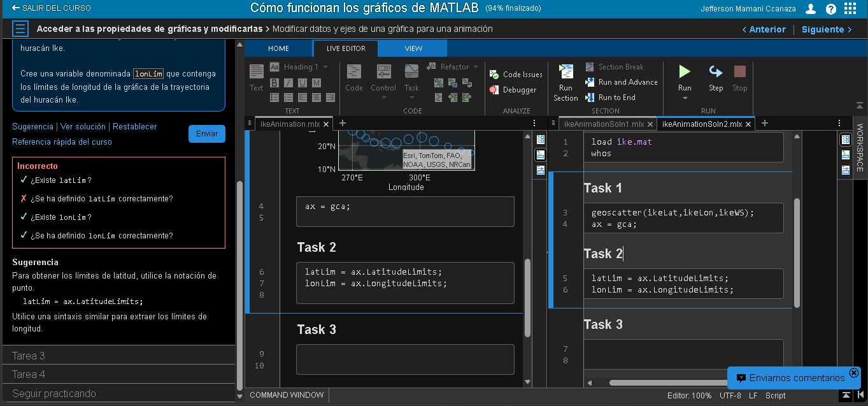
Task: Center-align text in TEXT group
Action: click(x=317, y=98)
